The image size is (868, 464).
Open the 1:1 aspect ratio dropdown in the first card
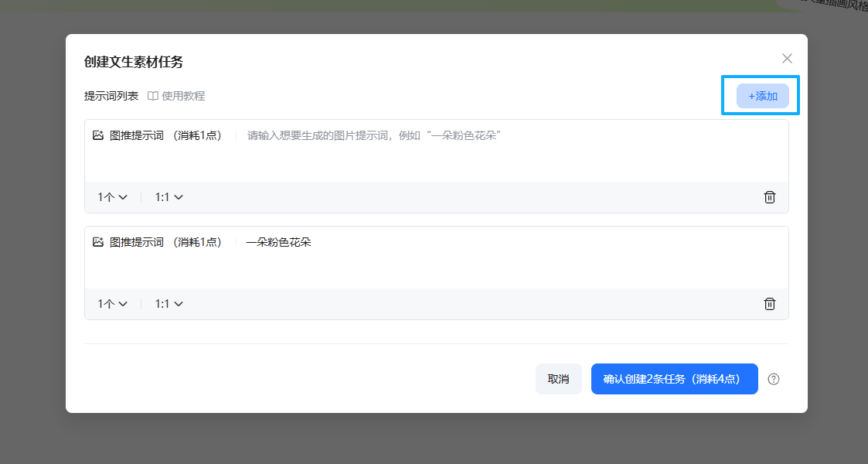(x=168, y=196)
